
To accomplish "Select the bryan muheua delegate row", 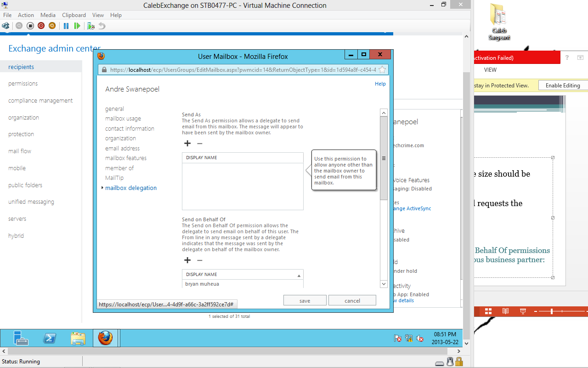I will point(243,284).
